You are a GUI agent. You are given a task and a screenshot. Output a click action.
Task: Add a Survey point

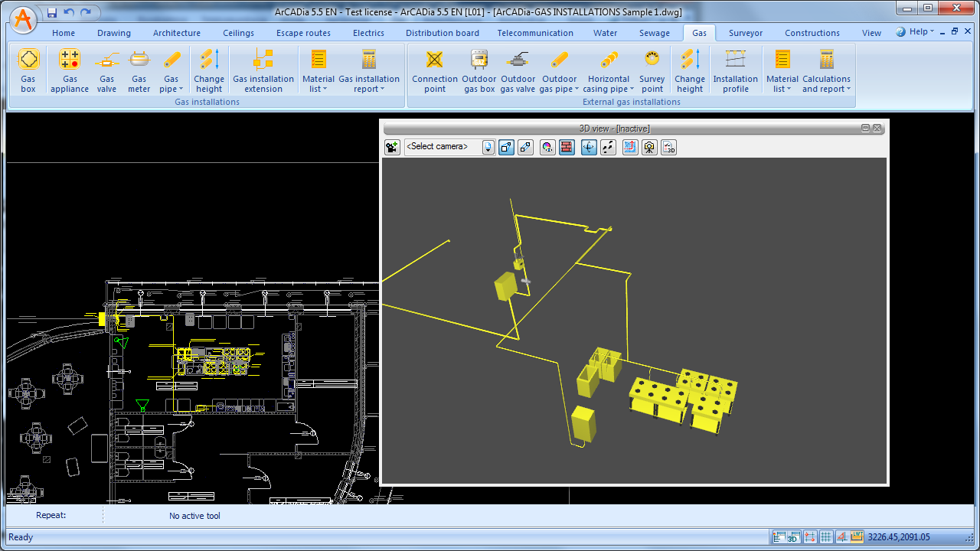[652, 70]
